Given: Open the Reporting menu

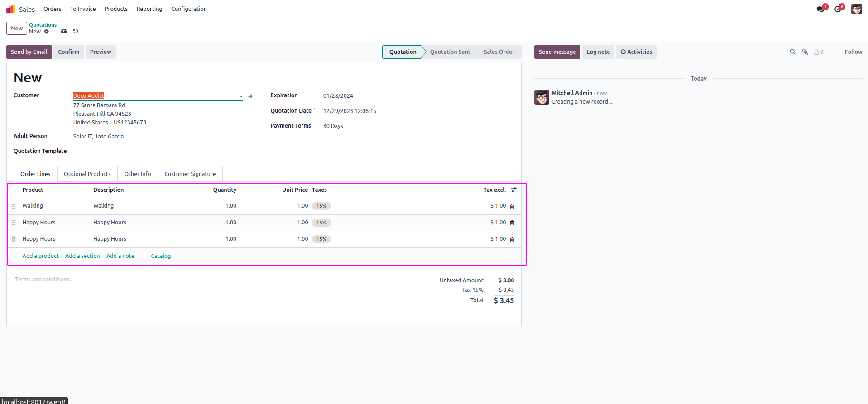Looking at the screenshot, I should [149, 9].
